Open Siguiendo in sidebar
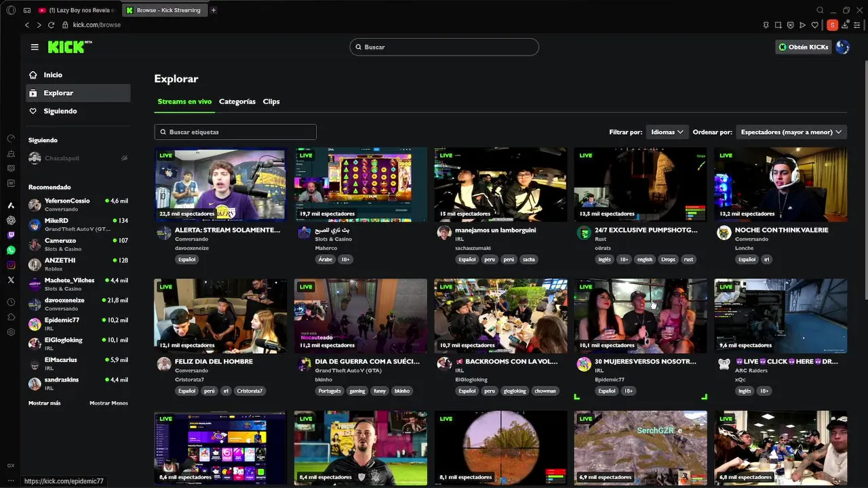 point(78,111)
